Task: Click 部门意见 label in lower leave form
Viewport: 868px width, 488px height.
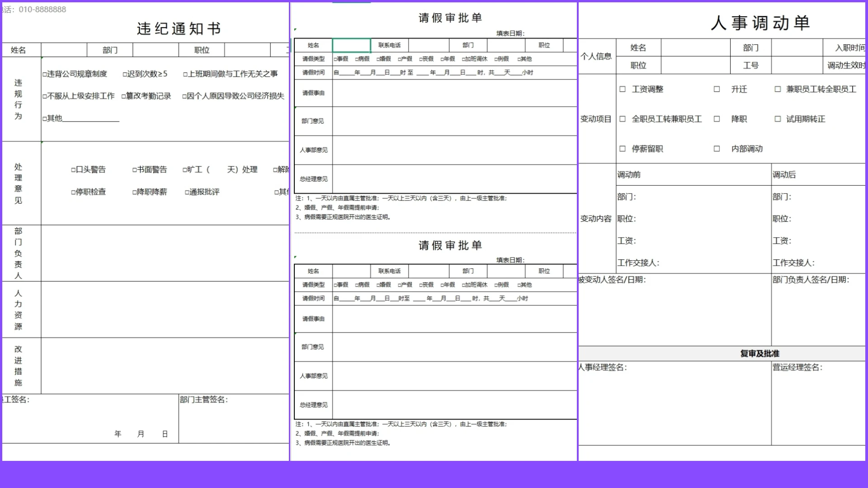Action: point(313,347)
